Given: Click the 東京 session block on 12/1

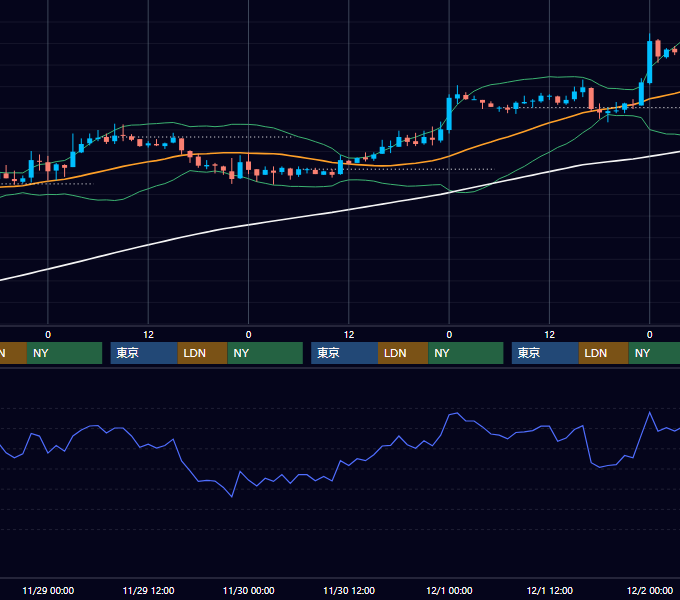Looking at the screenshot, I should click(x=545, y=353).
